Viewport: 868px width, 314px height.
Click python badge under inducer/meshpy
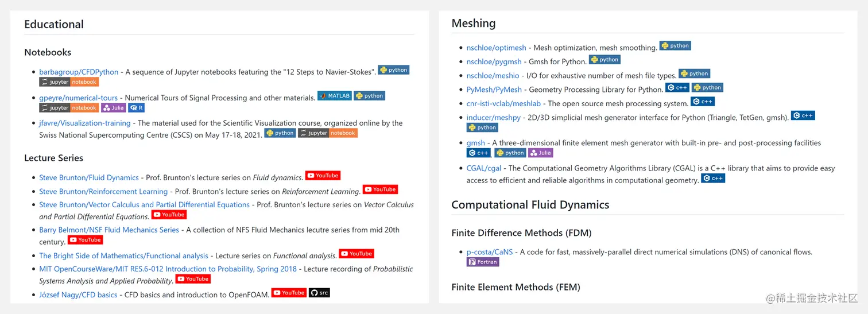coord(483,127)
